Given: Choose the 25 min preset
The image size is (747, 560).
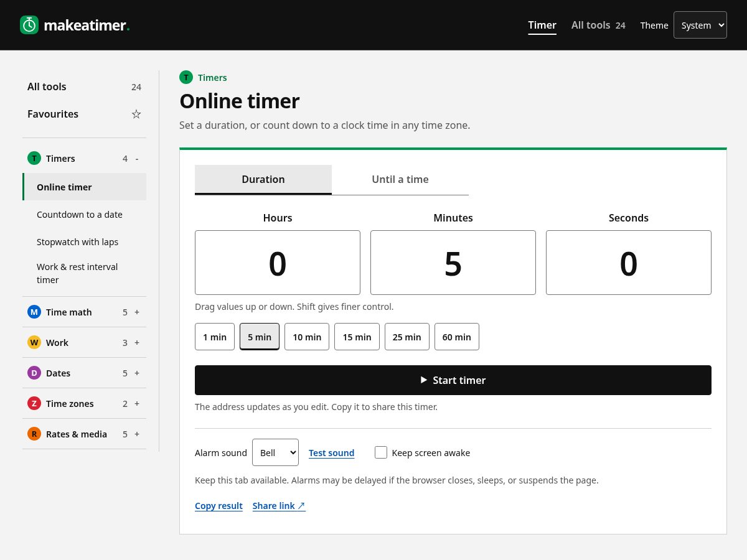Looking at the screenshot, I should (x=407, y=337).
